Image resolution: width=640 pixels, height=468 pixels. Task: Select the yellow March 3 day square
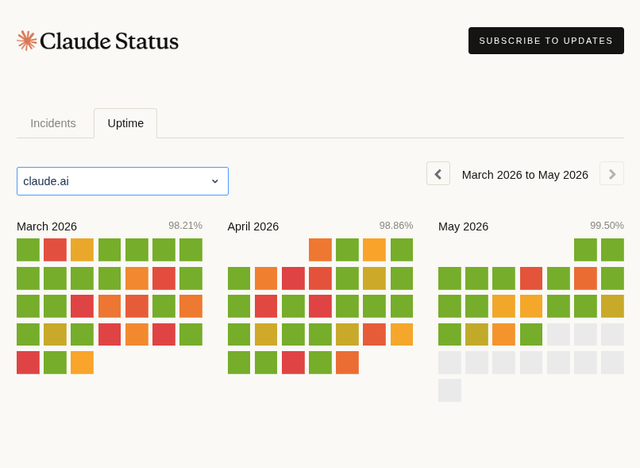coord(82,250)
